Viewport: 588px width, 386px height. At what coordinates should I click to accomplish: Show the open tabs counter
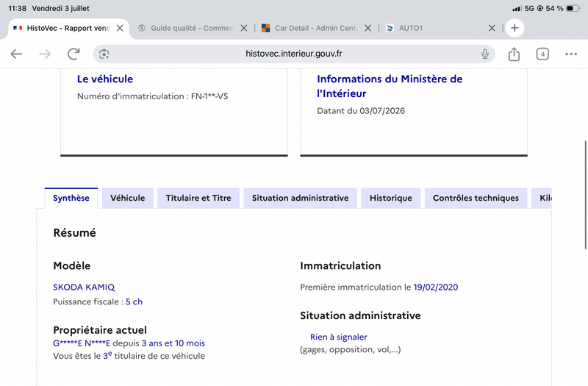click(542, 54)
